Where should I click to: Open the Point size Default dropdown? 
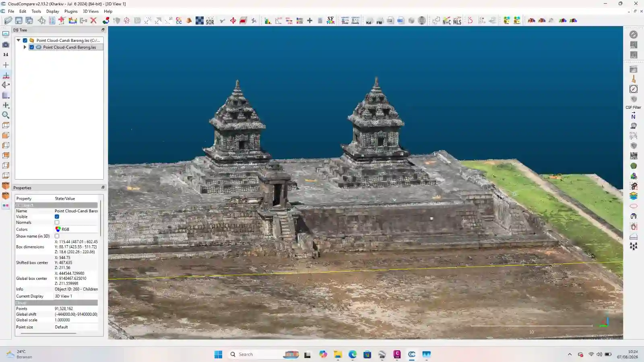point(76,327)
